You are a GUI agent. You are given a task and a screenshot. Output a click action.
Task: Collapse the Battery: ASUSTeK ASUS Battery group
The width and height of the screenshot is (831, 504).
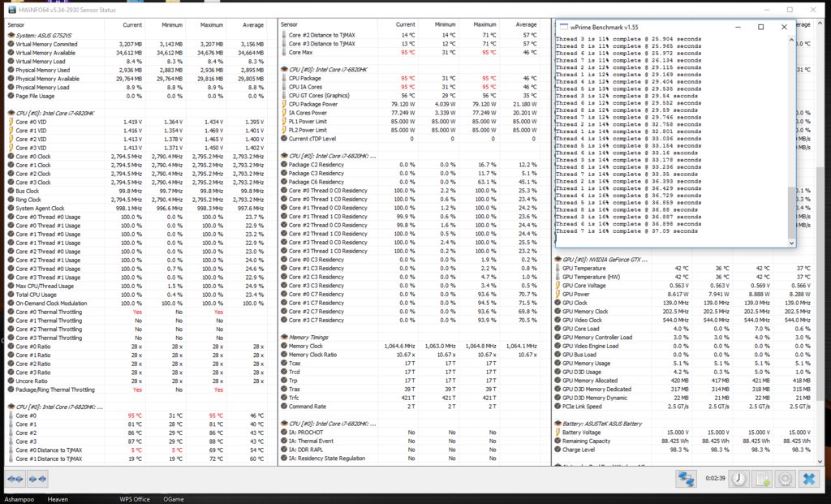pyautogui.click(x=558, y=422)
